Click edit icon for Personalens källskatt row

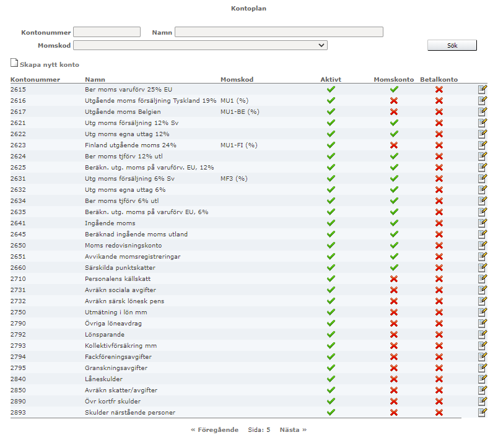pyautogui.click(x=482, y=278)
